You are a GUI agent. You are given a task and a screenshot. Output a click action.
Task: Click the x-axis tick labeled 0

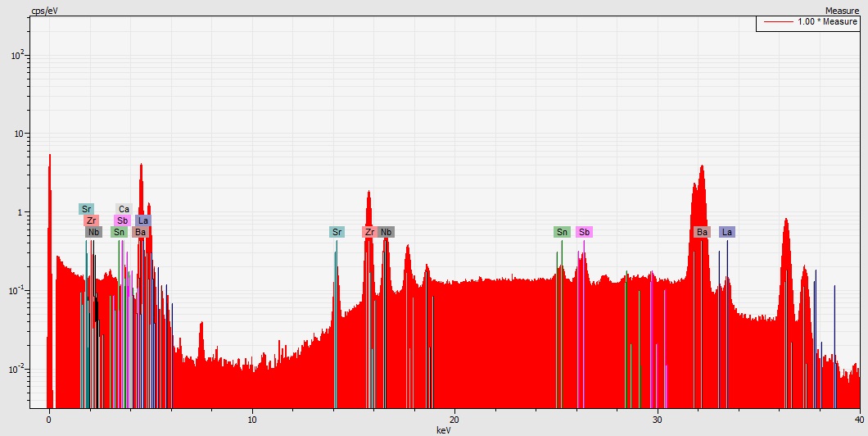pyautogui.click(x=49, y=419)
